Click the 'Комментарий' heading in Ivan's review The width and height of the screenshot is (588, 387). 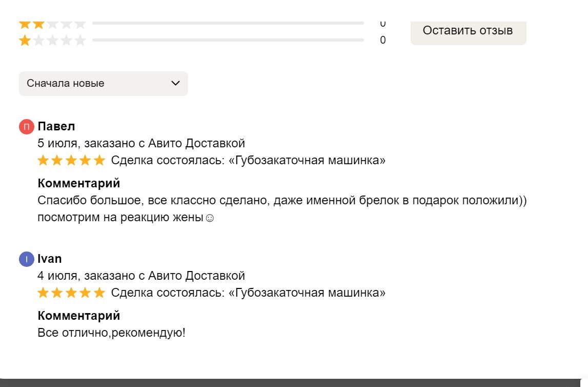point(79,316)
